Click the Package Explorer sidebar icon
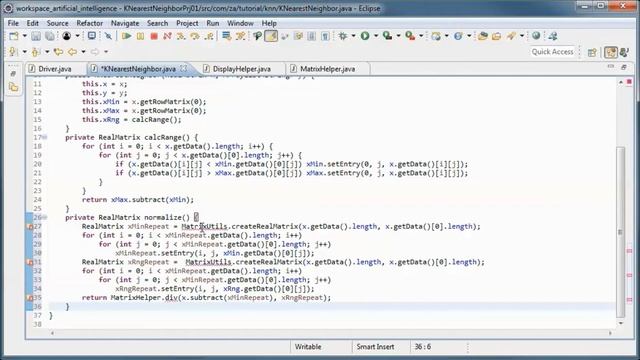The height and width of the screenshot is (360, 640). (13, 87)
